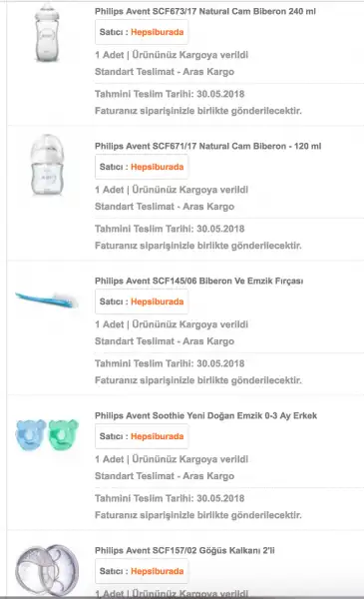Click the Satıcı box under the 240 ml bottle
Viewport: 364px width, 599px height.
pyautogui.click(x=142, y=32)
